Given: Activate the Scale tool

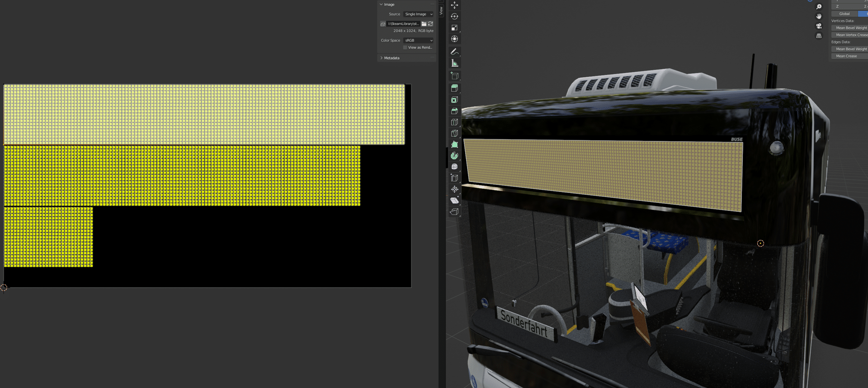Looking at the screenshot, I should (x=454, y=28).
